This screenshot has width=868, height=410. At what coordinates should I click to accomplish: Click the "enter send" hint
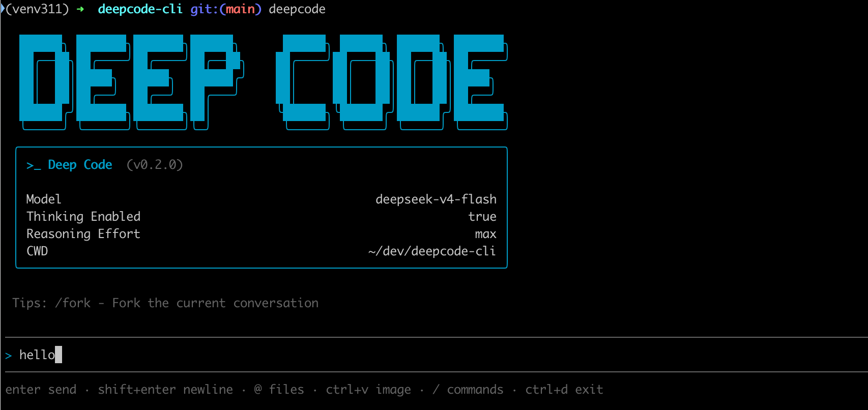pyautogui.click(x=41, y=390)
